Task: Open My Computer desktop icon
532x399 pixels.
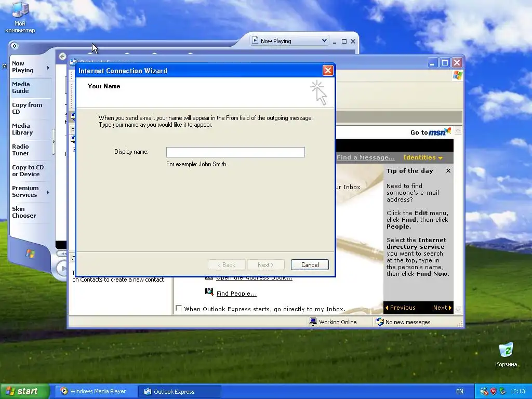Action: click(x=20, y=17)
